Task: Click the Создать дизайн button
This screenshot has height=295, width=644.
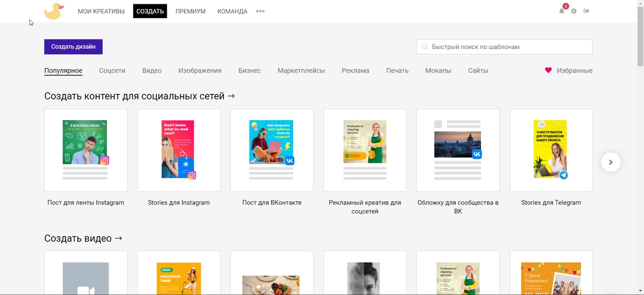Action: (74, 47)
